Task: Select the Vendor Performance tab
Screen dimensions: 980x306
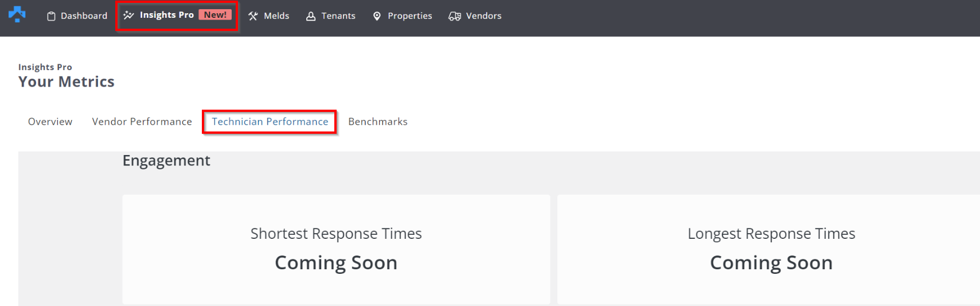Action: click(x=142, y=122)
